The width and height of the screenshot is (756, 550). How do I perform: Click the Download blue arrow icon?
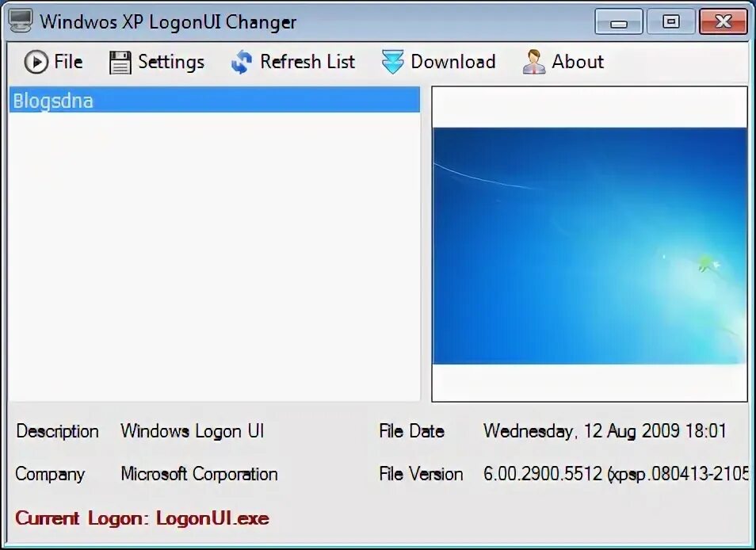(x=393, y=62)
